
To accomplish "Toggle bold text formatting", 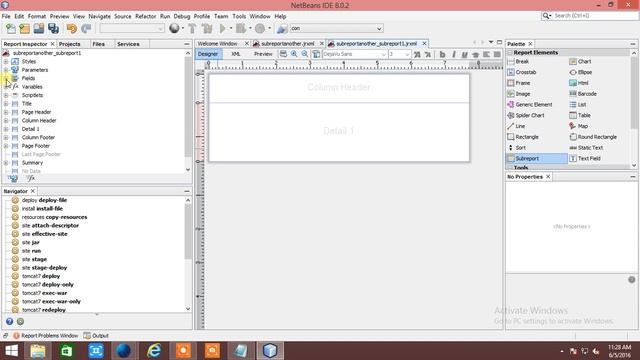I will 442,54.
